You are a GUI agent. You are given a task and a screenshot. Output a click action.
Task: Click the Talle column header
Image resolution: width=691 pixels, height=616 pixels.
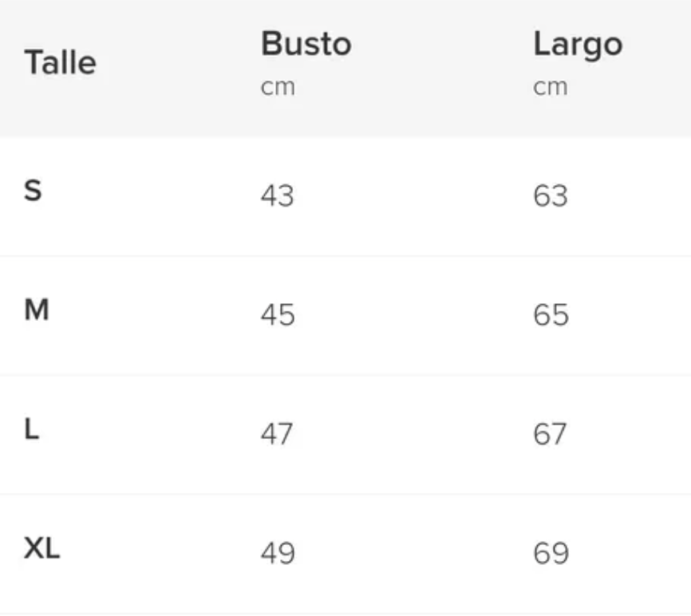61,62
